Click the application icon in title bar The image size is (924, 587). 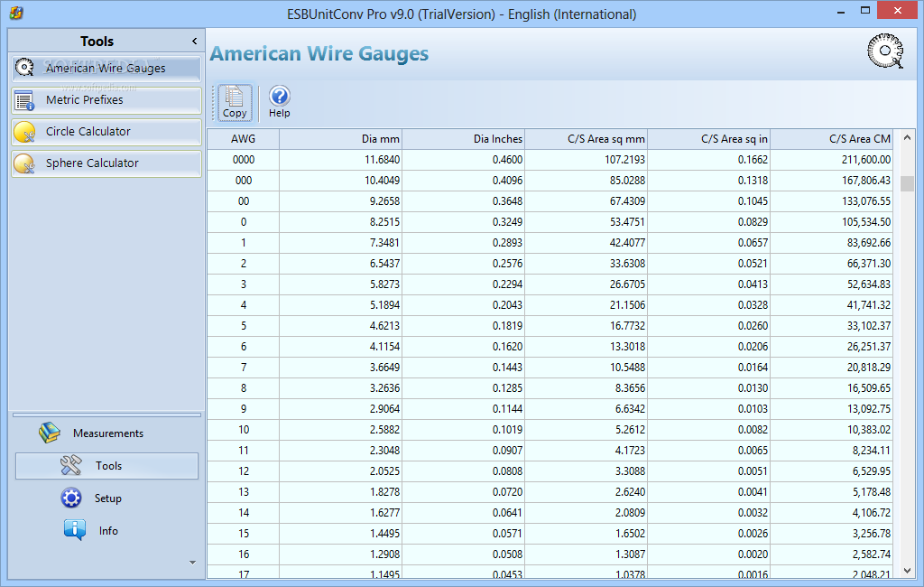coord(16,13)
